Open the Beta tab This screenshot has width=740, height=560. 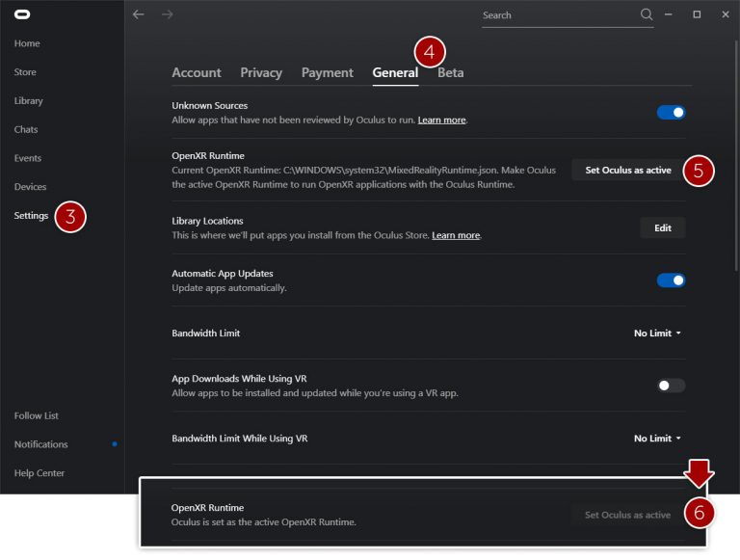(451, 73)
